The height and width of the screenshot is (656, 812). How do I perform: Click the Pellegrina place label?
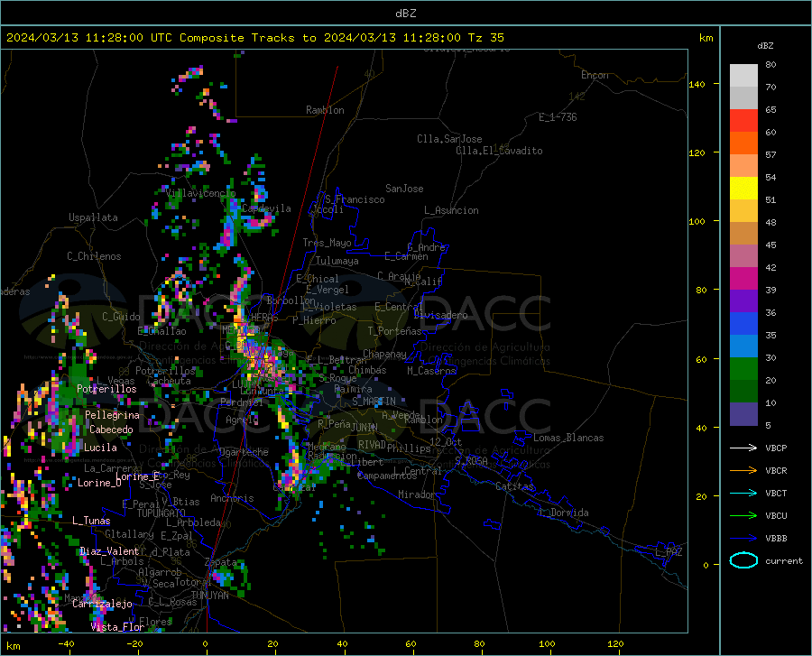pyautogui.click(x=113, y=415)
